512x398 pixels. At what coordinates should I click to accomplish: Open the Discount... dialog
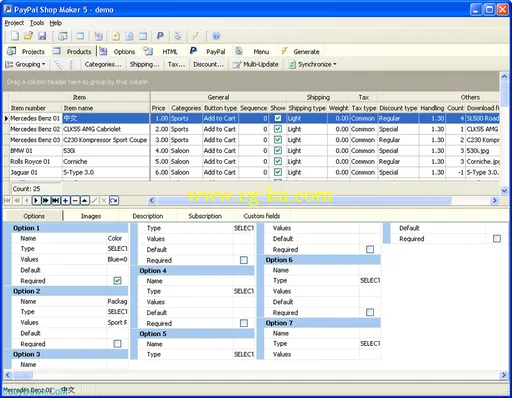(208, 64)
